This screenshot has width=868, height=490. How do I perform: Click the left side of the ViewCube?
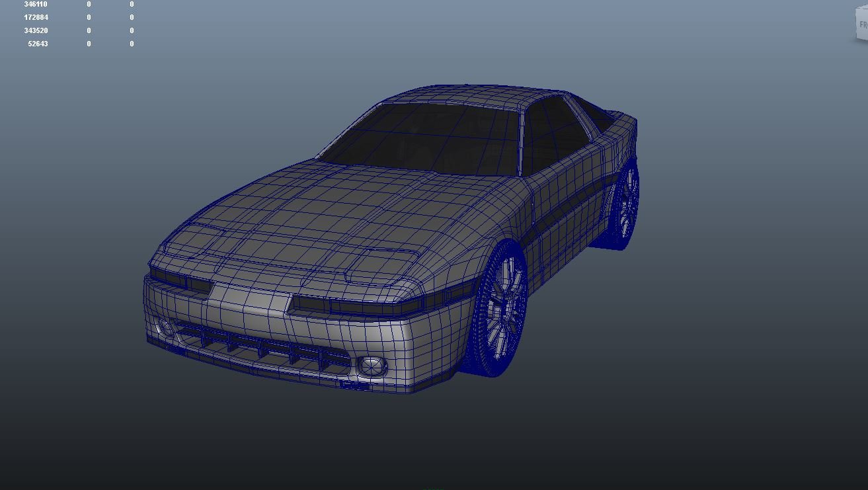tap(855, 25)
